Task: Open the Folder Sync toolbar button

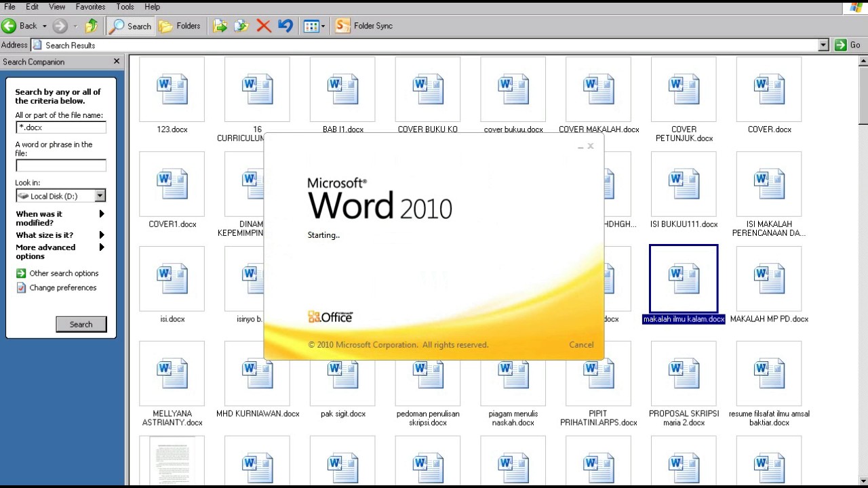Action: [x=364, y=26]
